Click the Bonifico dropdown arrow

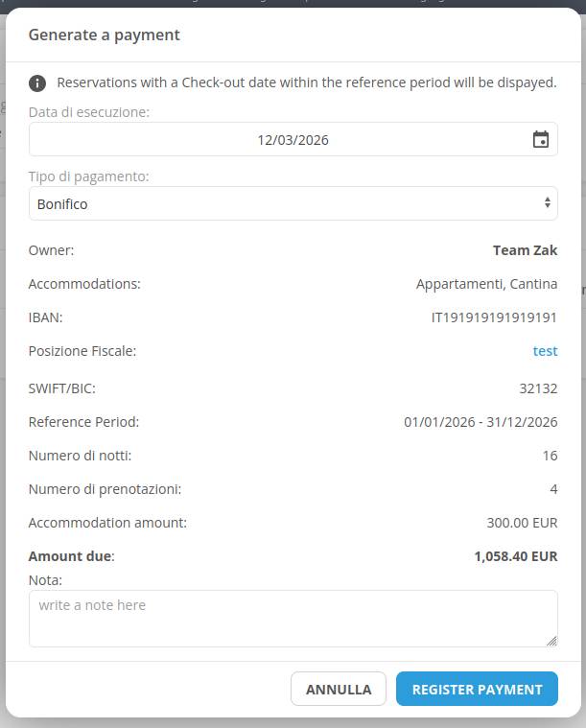click(548, 203)
